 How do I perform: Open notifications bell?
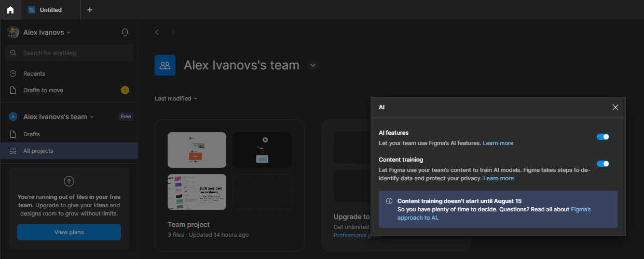125,32
